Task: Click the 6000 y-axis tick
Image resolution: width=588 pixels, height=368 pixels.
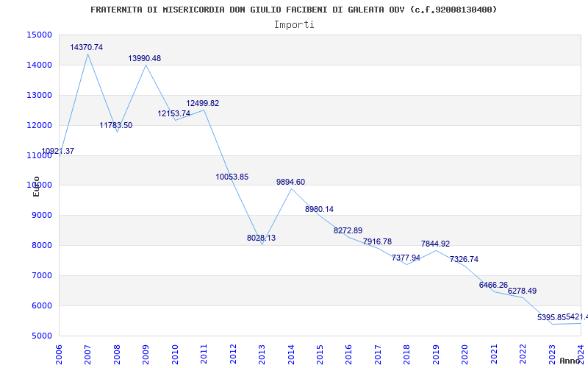Action: (41, 305)
